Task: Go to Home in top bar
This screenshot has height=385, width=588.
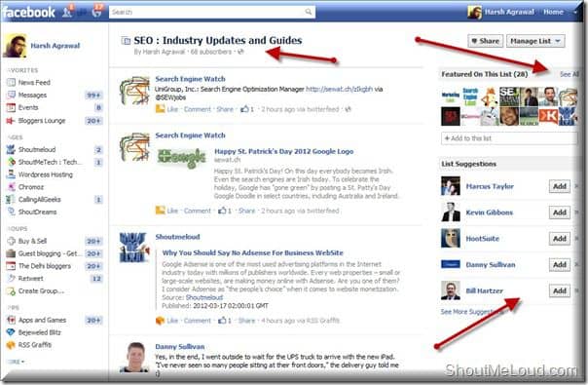Action: point(554,12)
